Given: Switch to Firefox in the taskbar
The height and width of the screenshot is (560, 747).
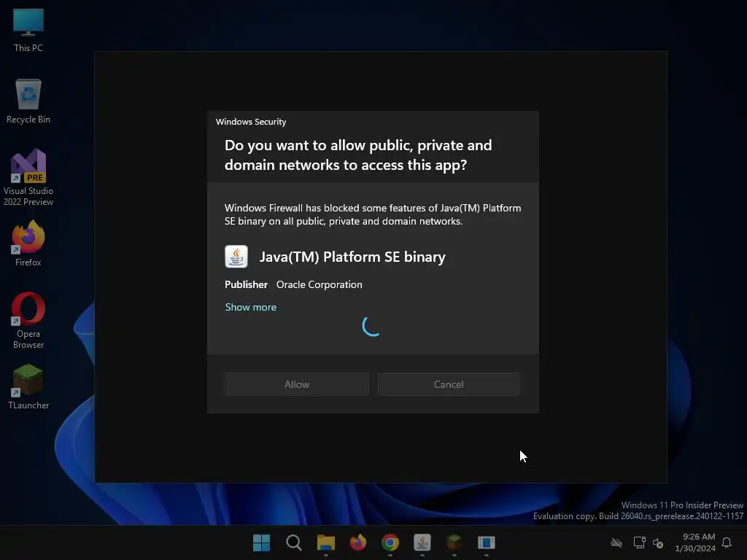Looking at the screenshot, I should click(x=357, y=542).
